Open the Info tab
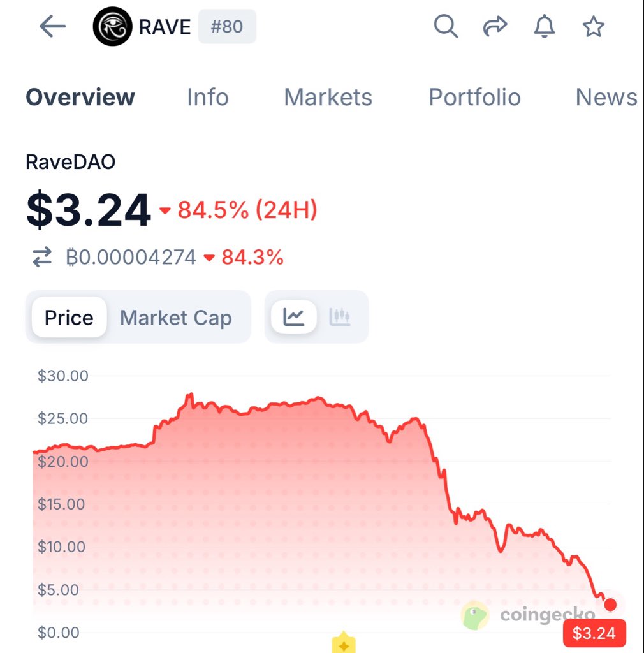The image size is (644, 653). tap(207, 98)
